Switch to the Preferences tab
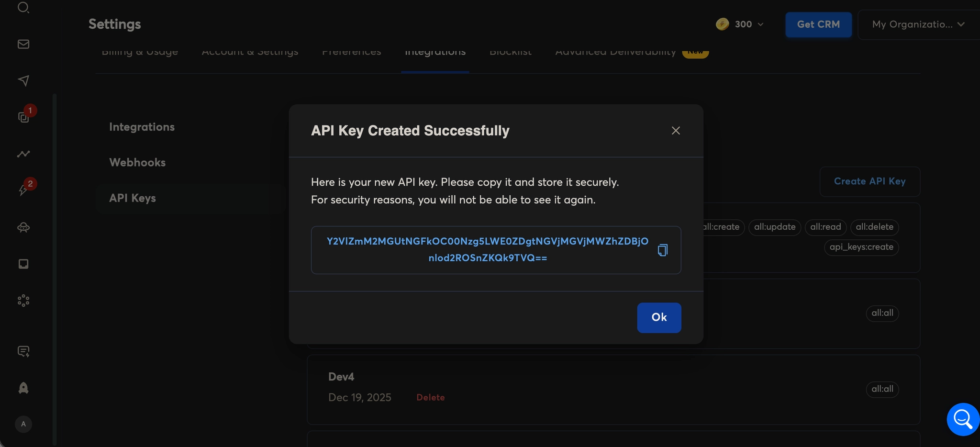Image resolution: width=980 pixels, height=447 pixels. tap(352, 52)
